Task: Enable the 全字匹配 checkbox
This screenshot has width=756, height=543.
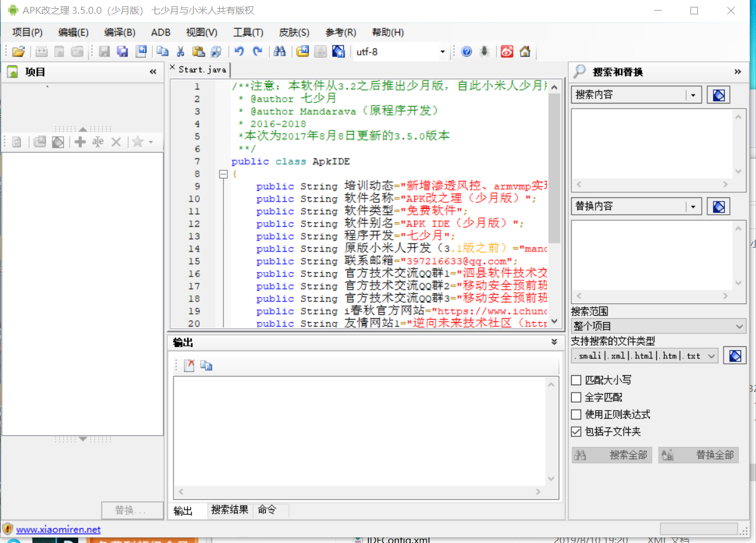Action: click(x=576, y=397)
